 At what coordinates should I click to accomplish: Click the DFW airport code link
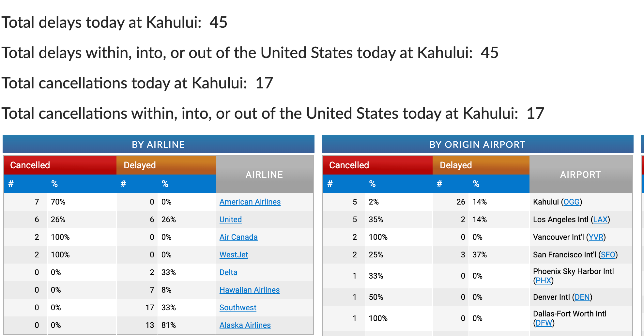pyautogui.click(x=544, y=323)
